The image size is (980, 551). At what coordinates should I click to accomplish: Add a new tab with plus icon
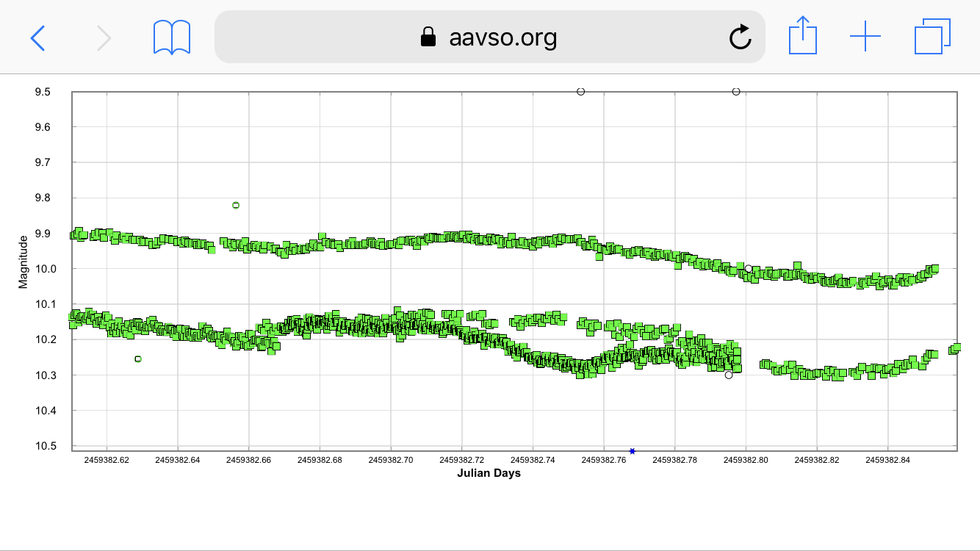click(x=865, y=37)
